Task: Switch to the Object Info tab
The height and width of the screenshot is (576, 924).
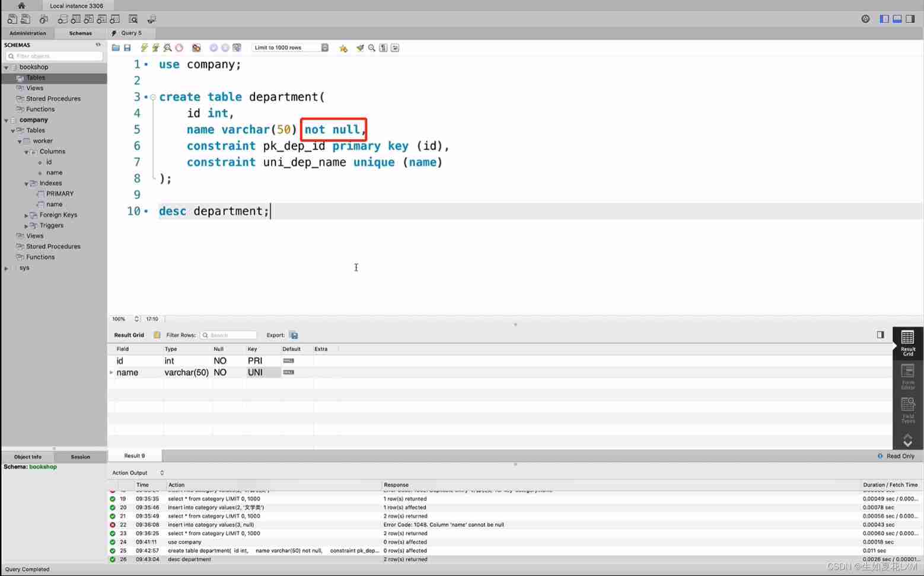Action: [x=27, y=457]
